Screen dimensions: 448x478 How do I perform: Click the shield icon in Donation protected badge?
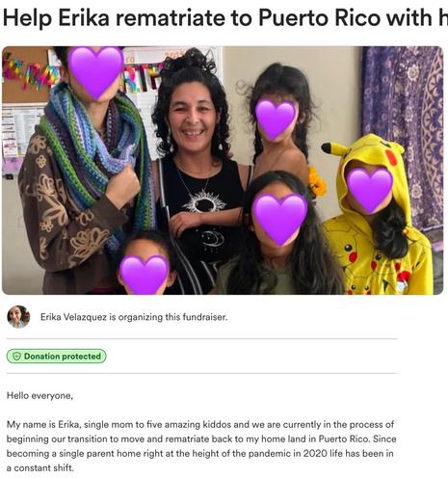tap(16, 356)
